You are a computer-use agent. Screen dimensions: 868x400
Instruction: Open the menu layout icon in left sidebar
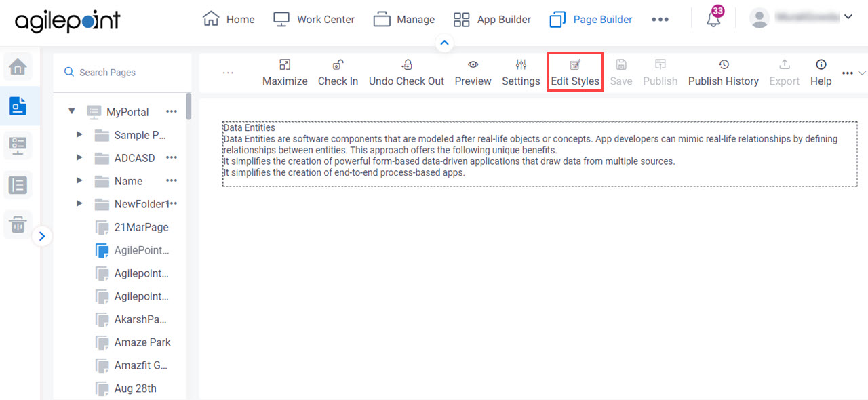click(x=18, y=145)
